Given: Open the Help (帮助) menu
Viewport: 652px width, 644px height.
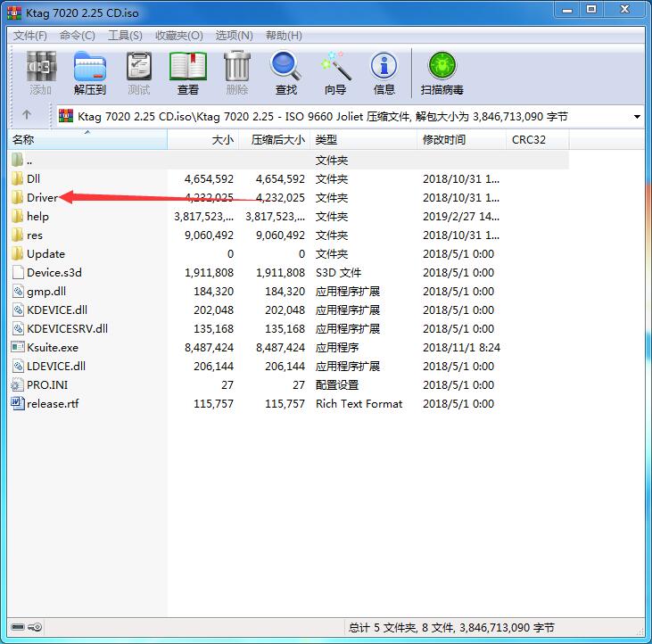Looking at the screenshot, I should pyautogui.click(x=284, y=36).
